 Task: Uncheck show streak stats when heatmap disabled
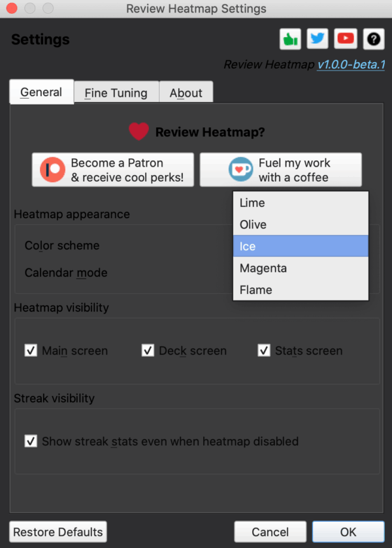[31, 441]
